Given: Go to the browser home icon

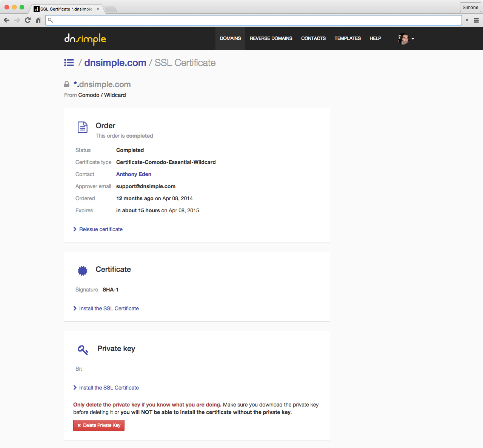Looking at the screenshot, I should [38, 20].
